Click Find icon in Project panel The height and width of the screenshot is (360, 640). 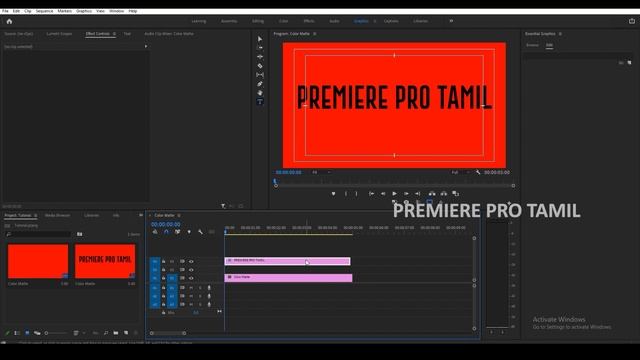(106, 333)
